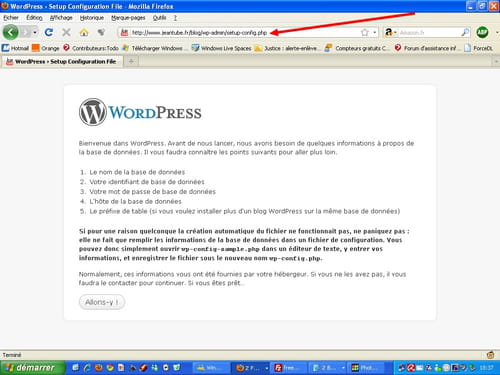Click the tab list arrow at tab bar end

(496, 61)
